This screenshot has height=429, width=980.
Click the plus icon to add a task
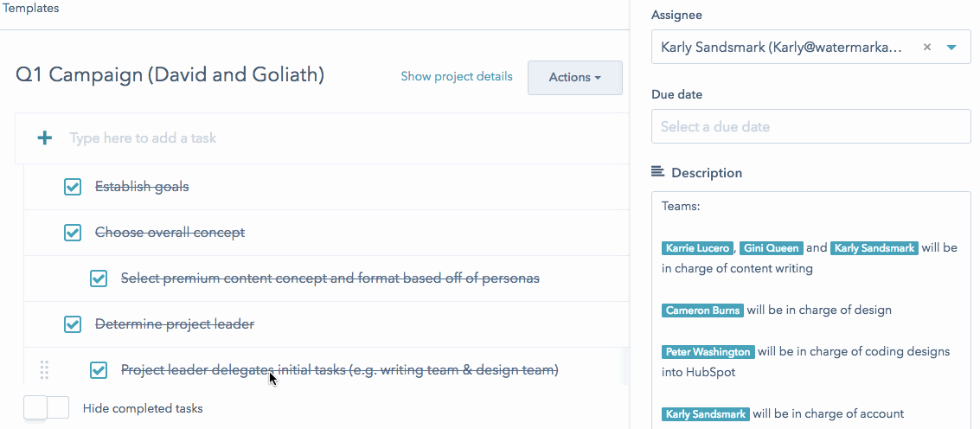pyautogui.click(x=45, y=138)
